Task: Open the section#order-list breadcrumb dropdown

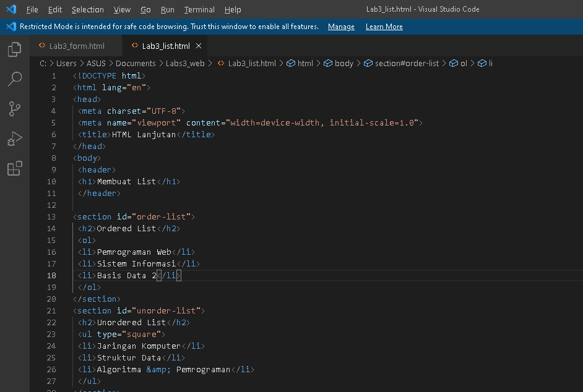Action: tap(408, 63)
